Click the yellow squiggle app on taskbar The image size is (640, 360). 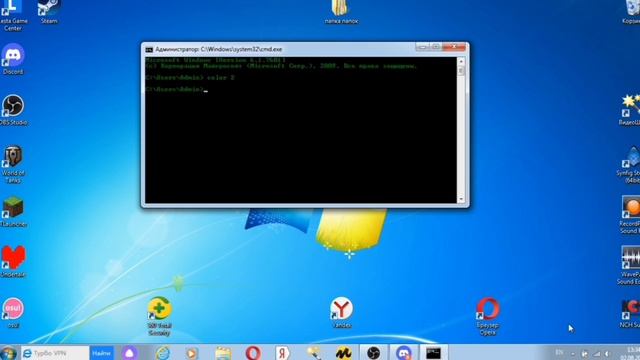pos(344,353)
